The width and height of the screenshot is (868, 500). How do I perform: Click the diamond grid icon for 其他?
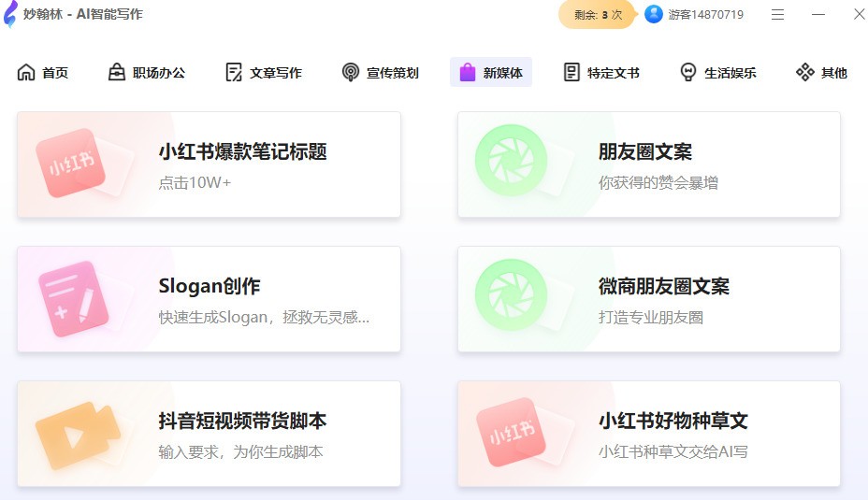pos(805,73)
